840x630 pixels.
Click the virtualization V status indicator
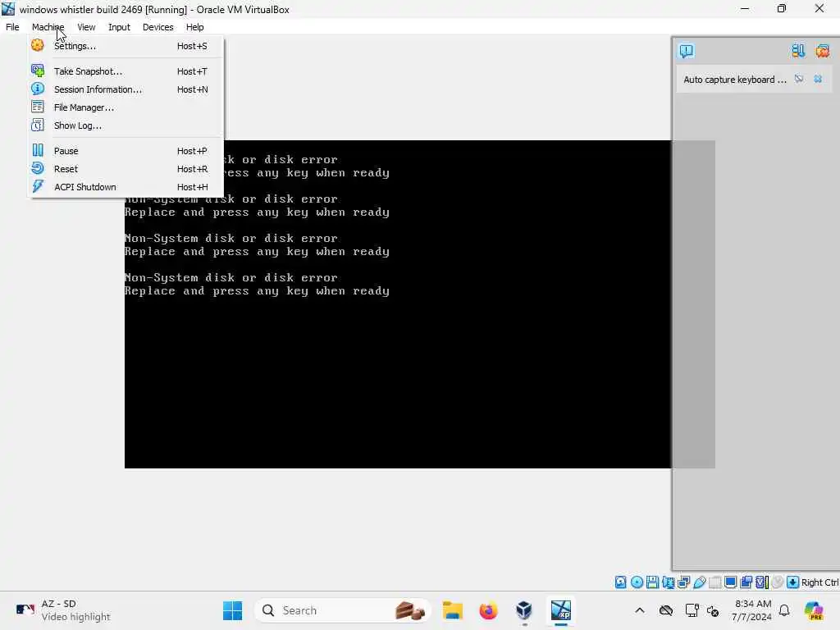pos(762,582)
